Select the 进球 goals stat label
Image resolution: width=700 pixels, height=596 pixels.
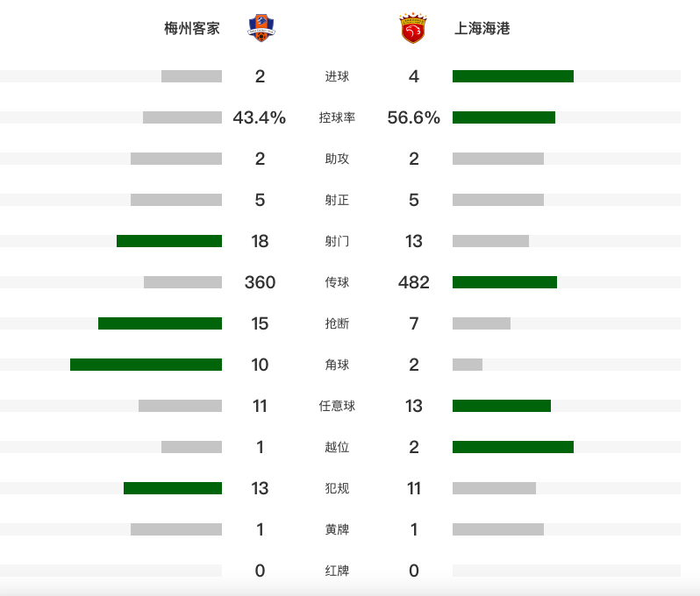pos(337,76)
